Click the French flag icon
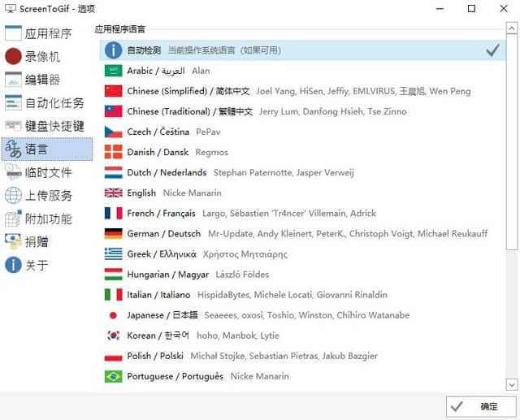 [114, 213]
